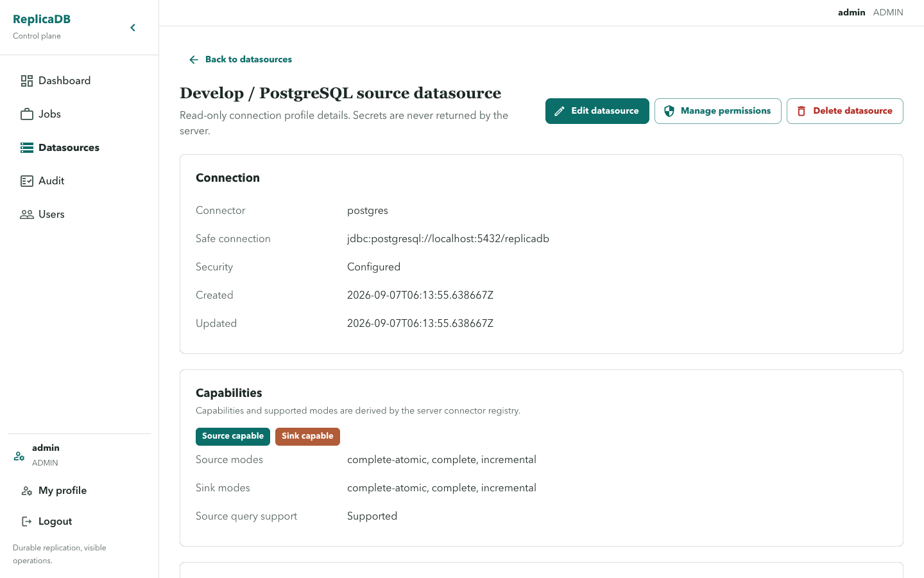Click the Connection section heading

[228, 178]
